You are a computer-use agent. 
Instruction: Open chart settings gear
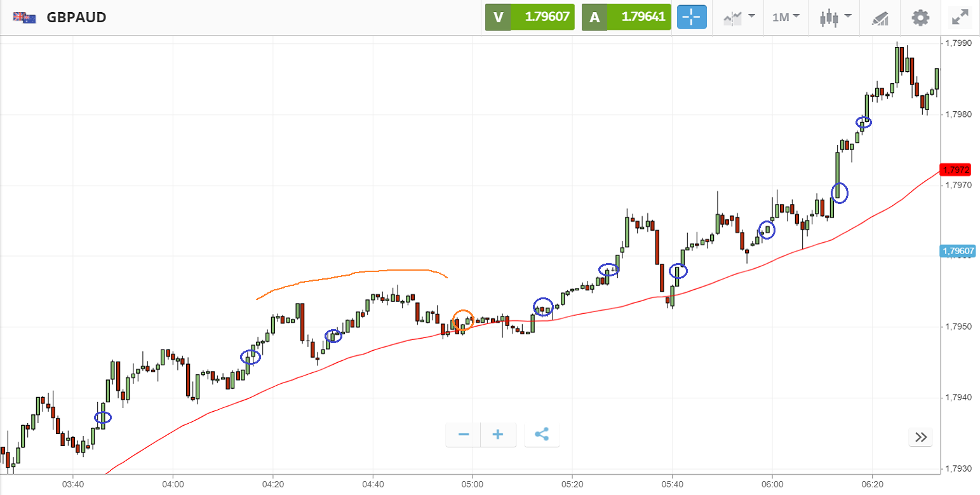920,17
